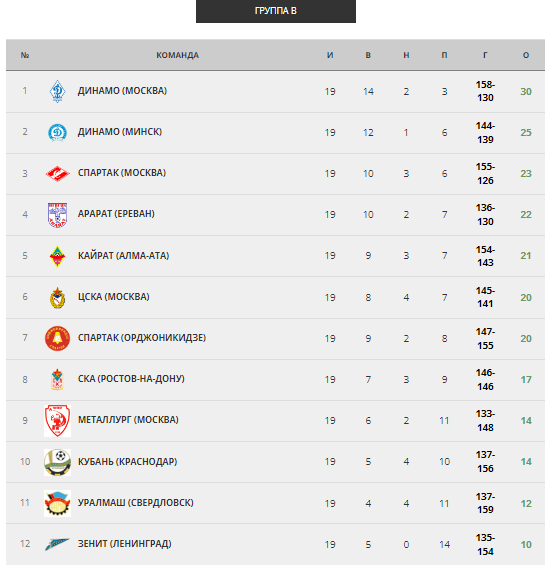The image size is (552, 568).
Task: Click the Спартак (Москва) red diamond logo
Action: pos(57,174)
